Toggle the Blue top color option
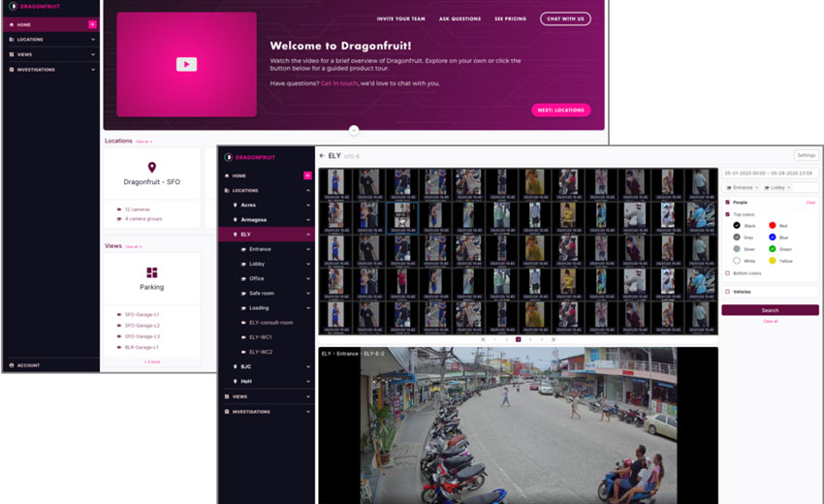The width and height of the screenshot is (824, 504). pyautogui.click(x=773, y=237)
